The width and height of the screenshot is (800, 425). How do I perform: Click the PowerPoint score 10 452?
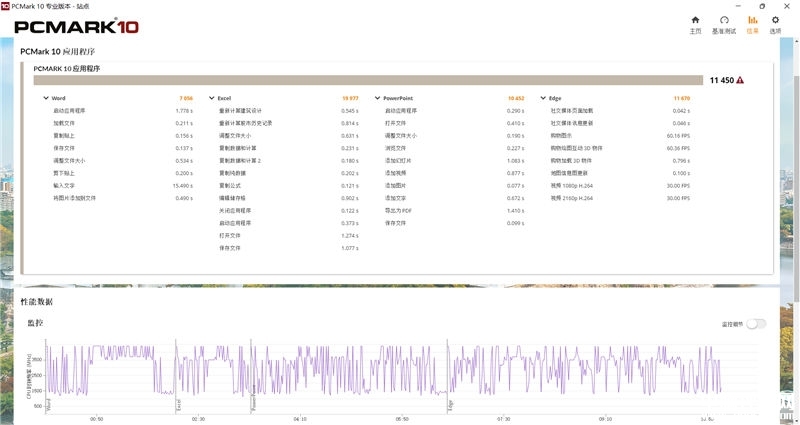click(516, 98)
